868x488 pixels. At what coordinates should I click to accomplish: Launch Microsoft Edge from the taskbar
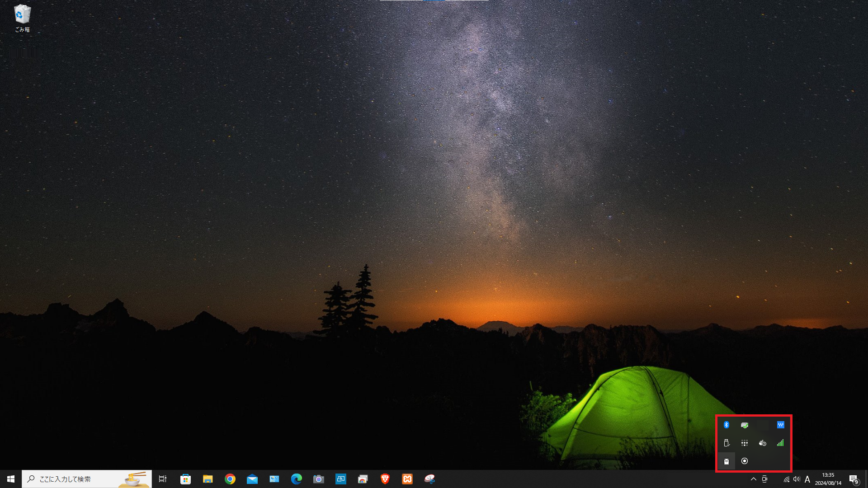pos(297,479)
